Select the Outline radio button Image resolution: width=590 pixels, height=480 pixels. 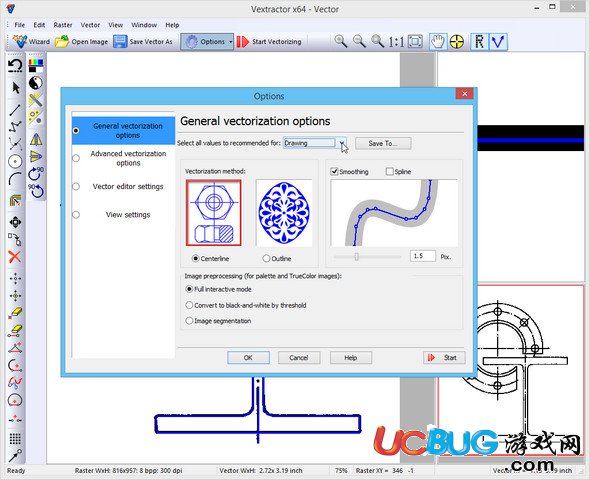click(266, 258)
